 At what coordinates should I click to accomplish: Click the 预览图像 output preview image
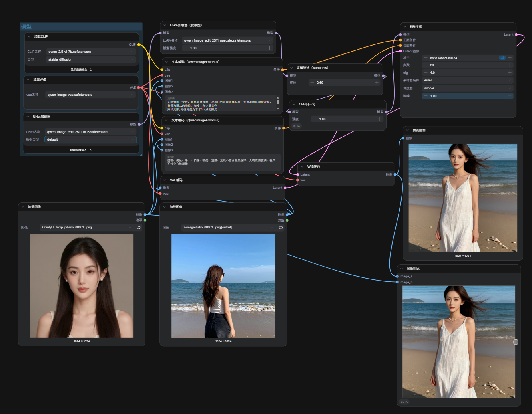pyautogui.click(x=463, y=198)
